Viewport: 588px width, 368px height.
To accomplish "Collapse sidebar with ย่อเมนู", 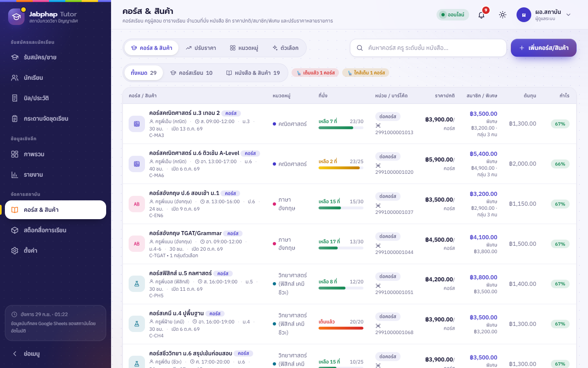I will (x=56, y=354).
